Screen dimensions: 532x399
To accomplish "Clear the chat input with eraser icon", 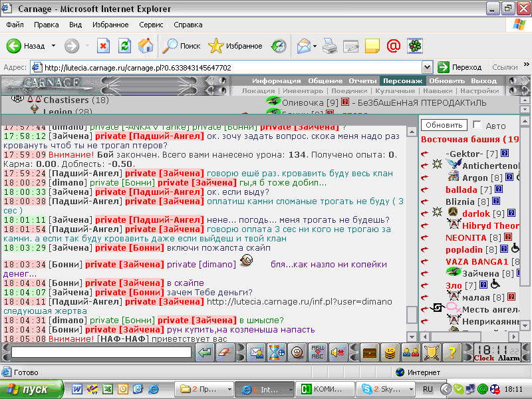I will tap(224, 352).
